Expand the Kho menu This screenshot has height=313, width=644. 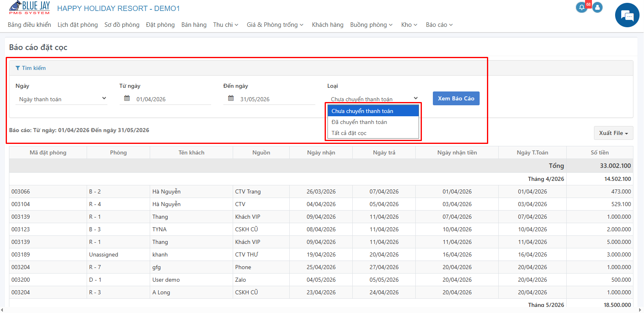409,25
